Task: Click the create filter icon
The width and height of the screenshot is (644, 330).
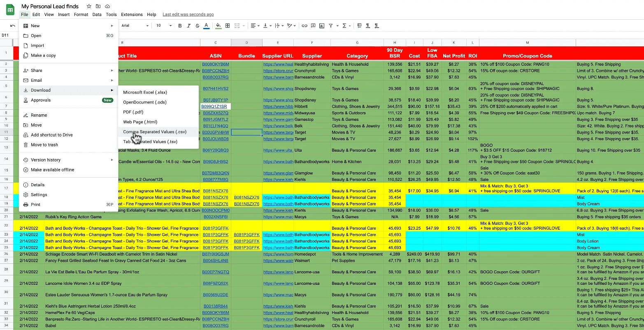Action: coord(331,25)
